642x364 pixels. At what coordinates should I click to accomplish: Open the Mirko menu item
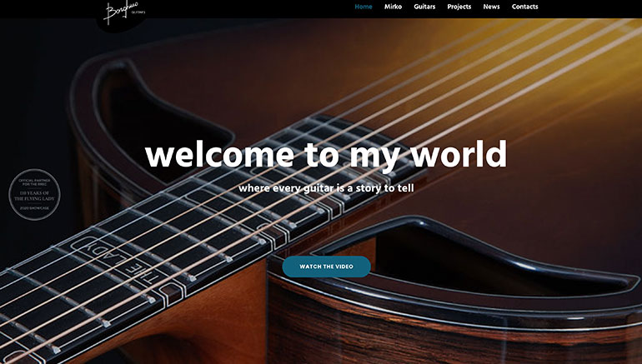[393, 7]
